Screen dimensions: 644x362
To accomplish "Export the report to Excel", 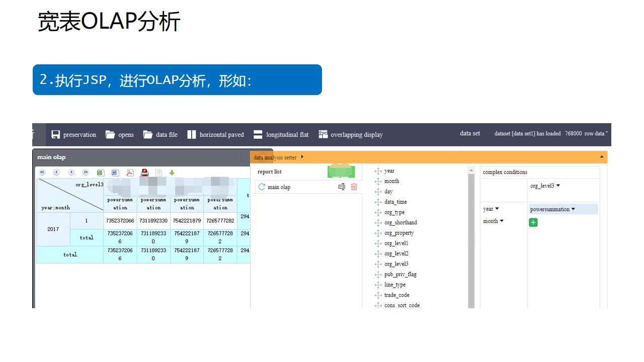I will click(x=101, y=172).
